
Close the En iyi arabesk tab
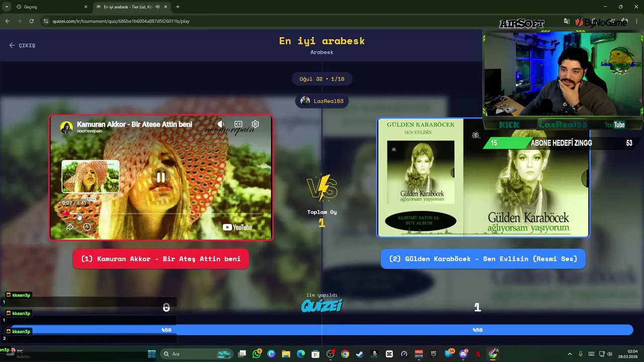(167, 7)
